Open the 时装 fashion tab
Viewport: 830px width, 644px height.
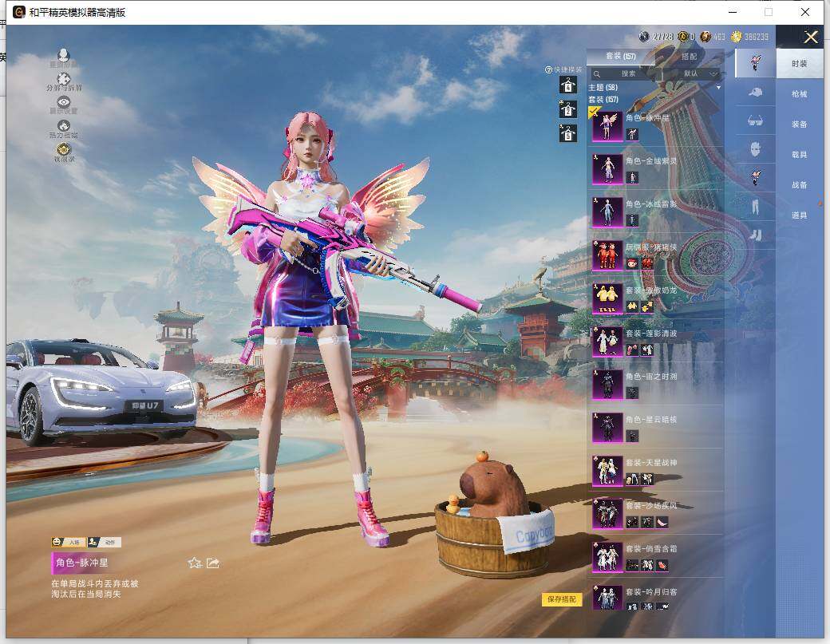coord(800,64)
